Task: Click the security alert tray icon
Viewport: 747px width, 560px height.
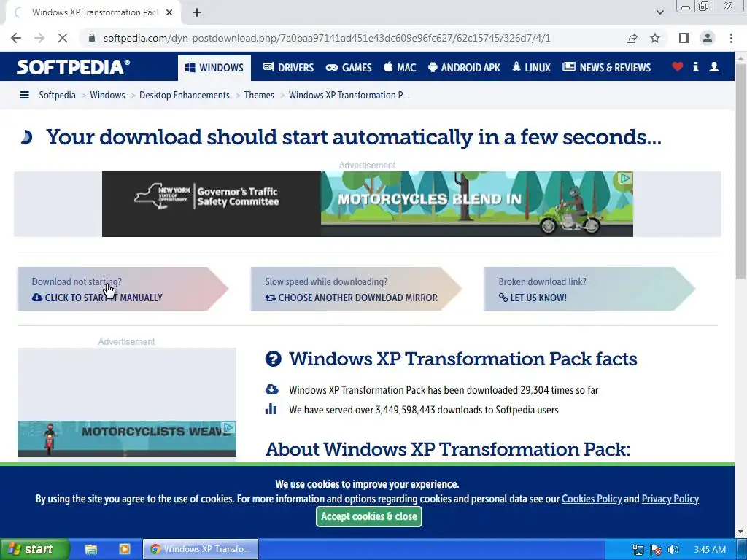Action: (x=656, y=550)
